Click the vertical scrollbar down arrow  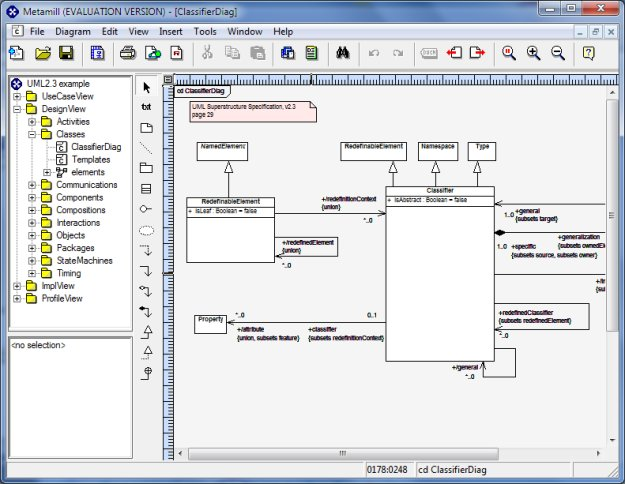click(x=612, y=440)
